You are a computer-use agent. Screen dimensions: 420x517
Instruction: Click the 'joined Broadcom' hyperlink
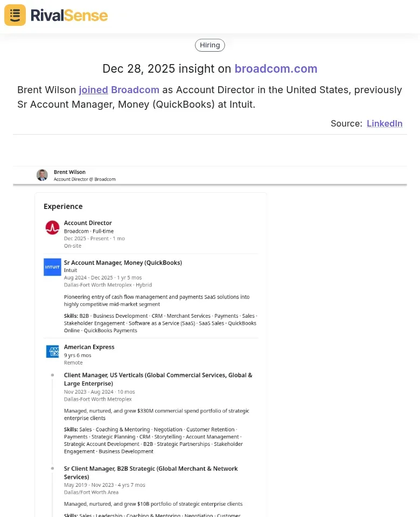pyautogui.click(x=118, y=89)
